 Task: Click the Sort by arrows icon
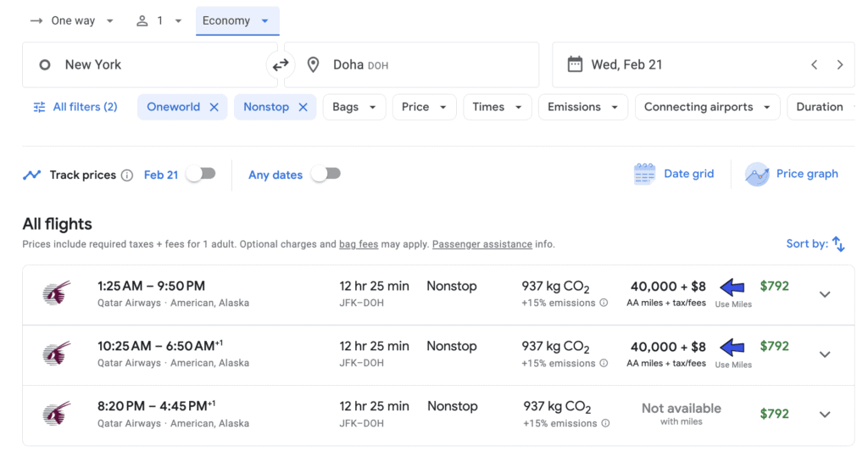pyautogui.click(x=838, y=244)
